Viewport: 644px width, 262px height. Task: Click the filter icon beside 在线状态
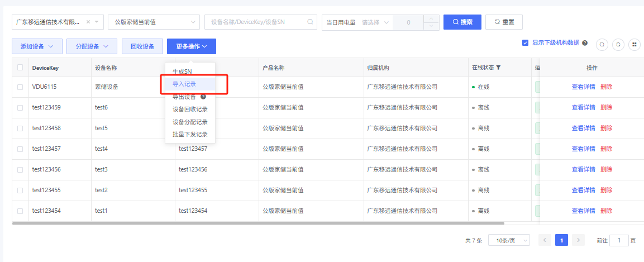(498, 68)
